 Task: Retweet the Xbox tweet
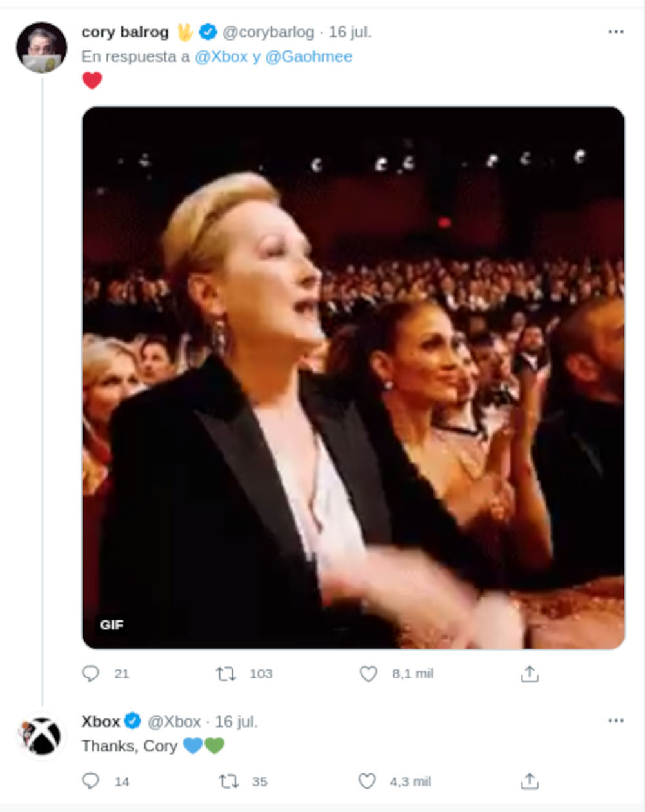[228, 782]
